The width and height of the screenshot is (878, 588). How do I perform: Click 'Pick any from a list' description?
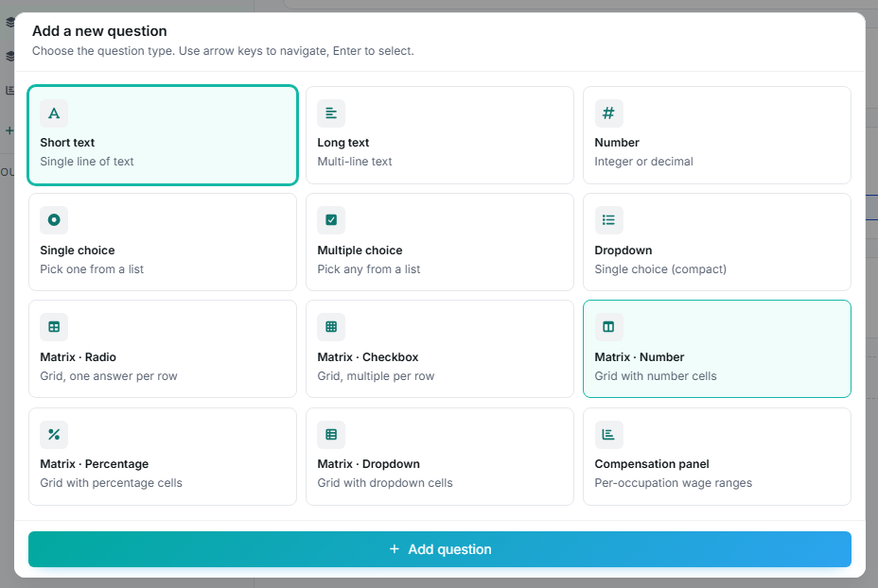(368, 269)
